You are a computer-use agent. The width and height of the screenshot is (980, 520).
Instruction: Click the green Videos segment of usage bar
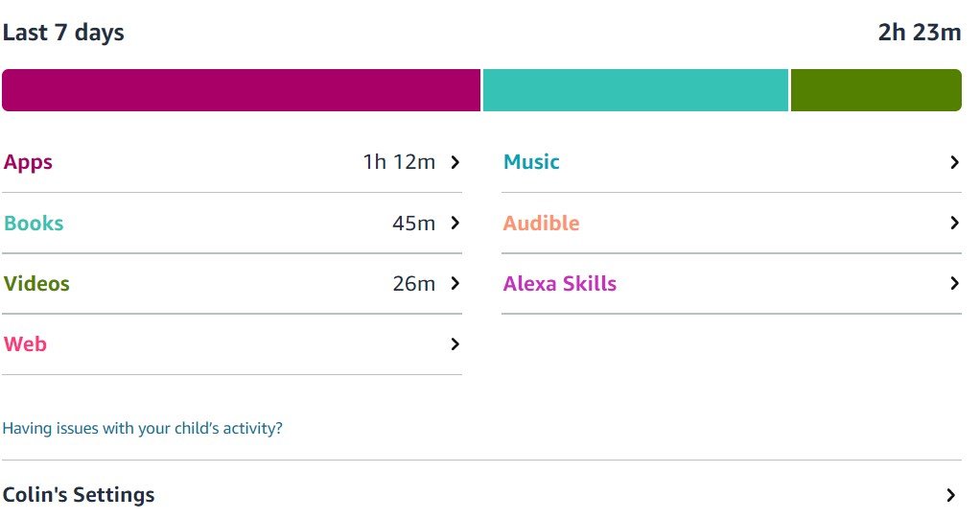click(875, 90)
